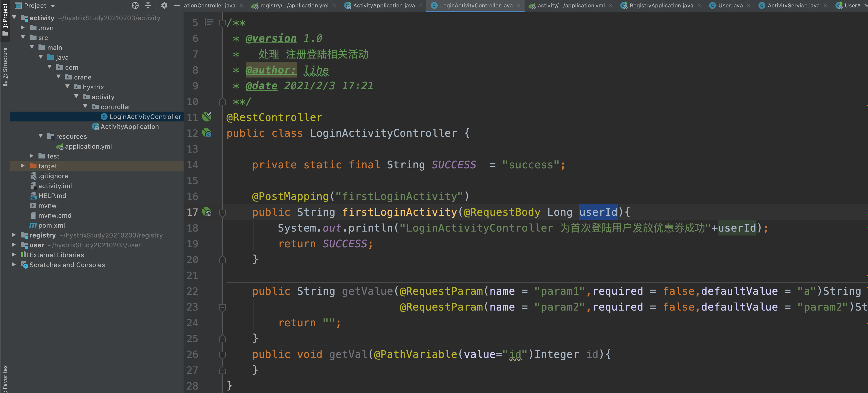Open the Project view dropdown arrow
The height and width of the screenshot is (393, 868).
click(53, 6)
